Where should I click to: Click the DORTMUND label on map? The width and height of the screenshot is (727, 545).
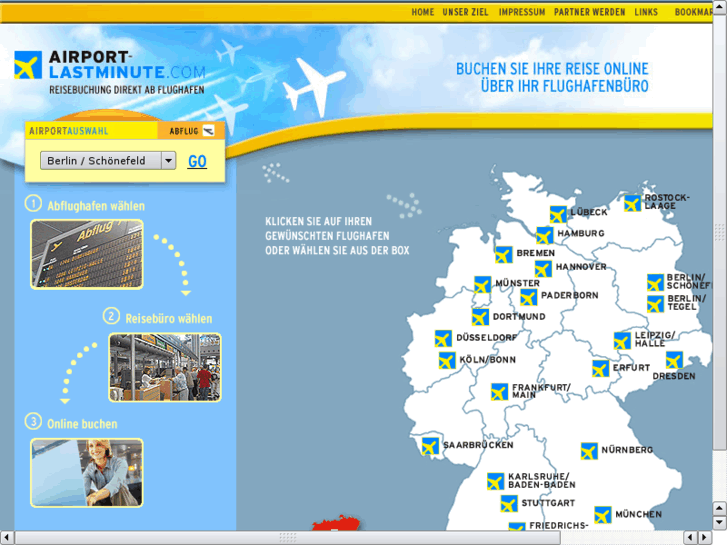click(x=519, y=317)
